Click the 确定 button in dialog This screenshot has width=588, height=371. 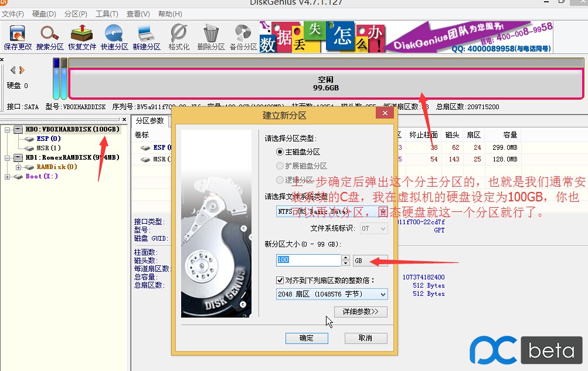307,338
